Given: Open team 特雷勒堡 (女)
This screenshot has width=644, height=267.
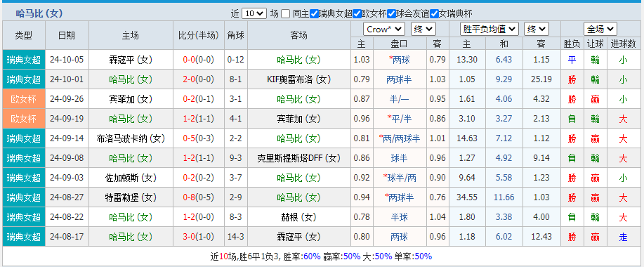Looking at the screenshot, I should 131,197.
